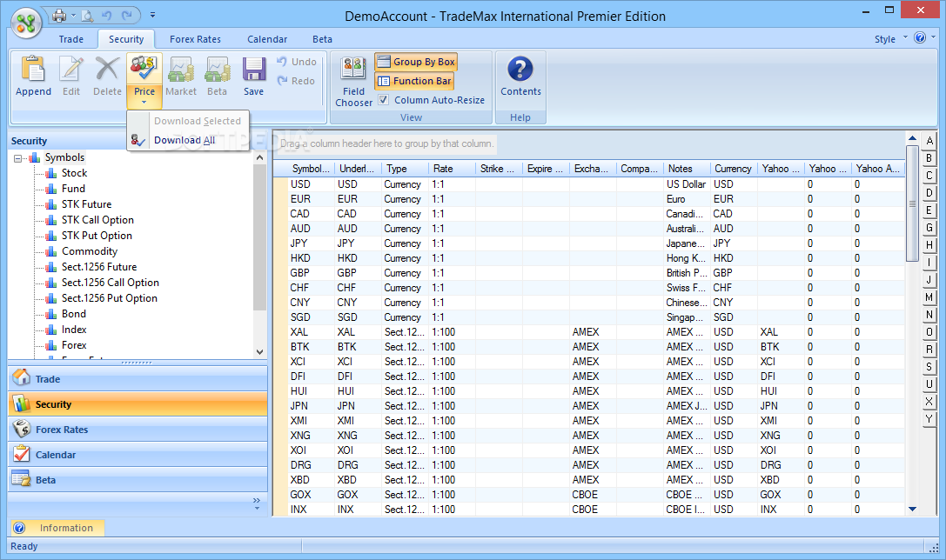Click the Save ribbon icon
Image resolution: width=946 pixels, height=560 pixels.
[253, 76]
